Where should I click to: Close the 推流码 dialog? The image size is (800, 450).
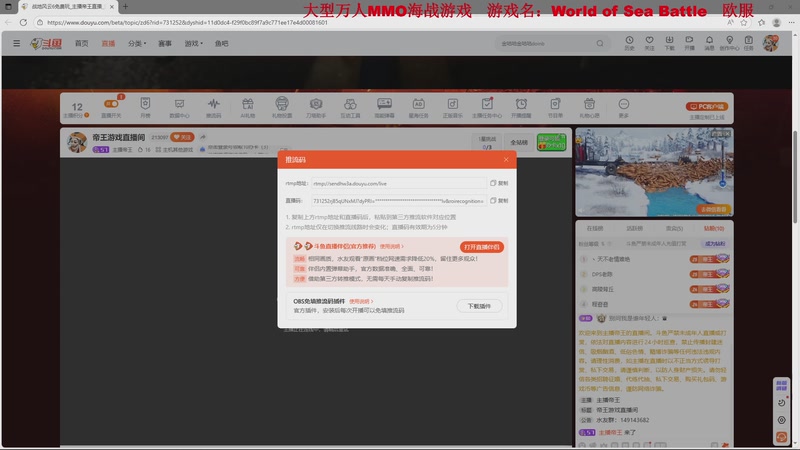pyautogui.click(x=506, y=160)
